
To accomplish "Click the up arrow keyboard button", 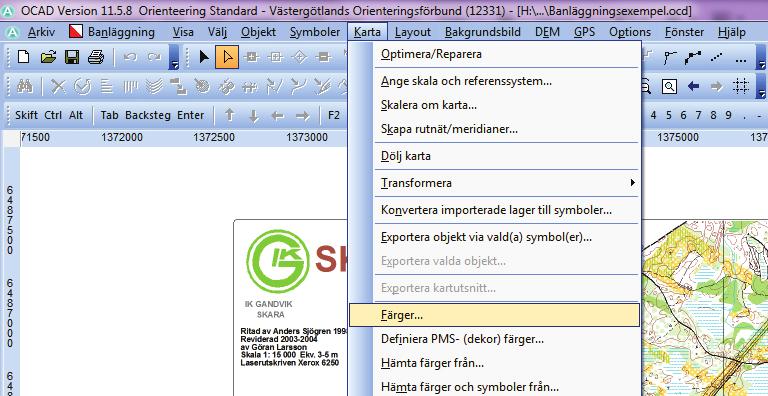I will [x=229, y=116].
